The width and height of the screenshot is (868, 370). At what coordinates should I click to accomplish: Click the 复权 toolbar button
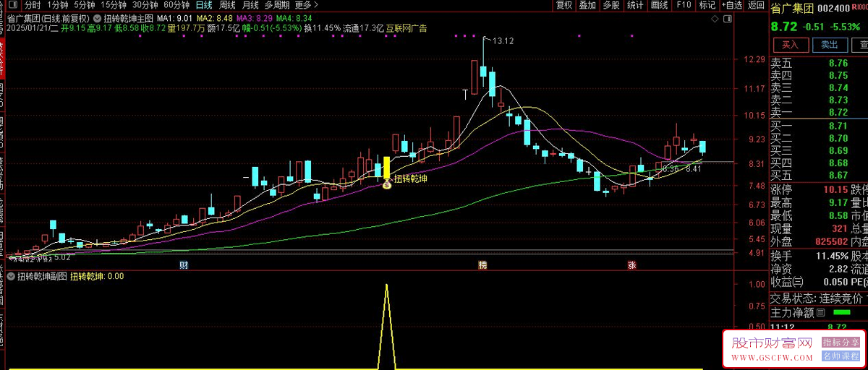pos(564,5)
